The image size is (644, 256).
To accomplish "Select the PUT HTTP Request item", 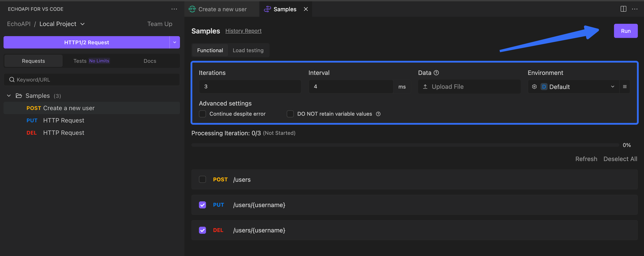I will point(92,120).
